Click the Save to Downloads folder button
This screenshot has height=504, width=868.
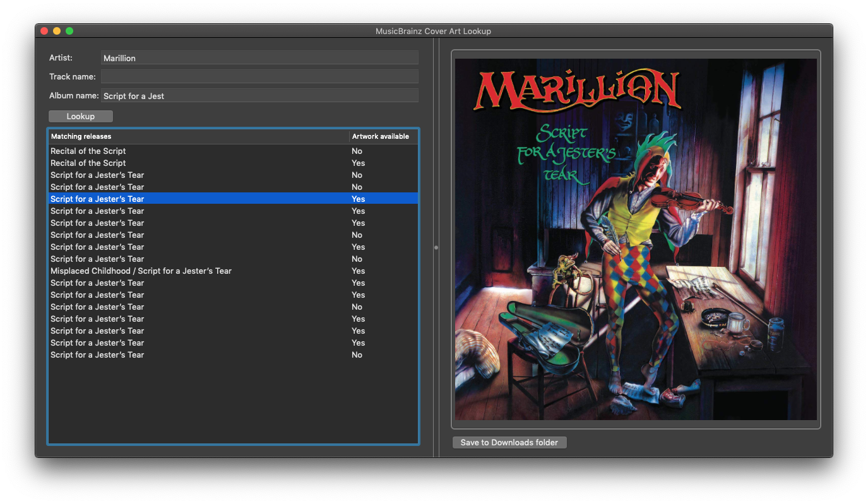tap(509, 442)
